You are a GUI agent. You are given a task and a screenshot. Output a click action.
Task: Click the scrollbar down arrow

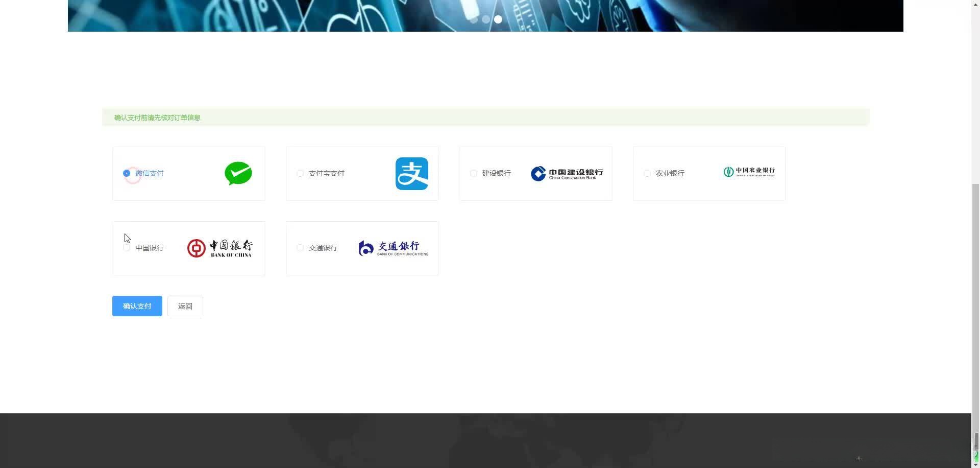pyautogui.click(x=976, y=465)
